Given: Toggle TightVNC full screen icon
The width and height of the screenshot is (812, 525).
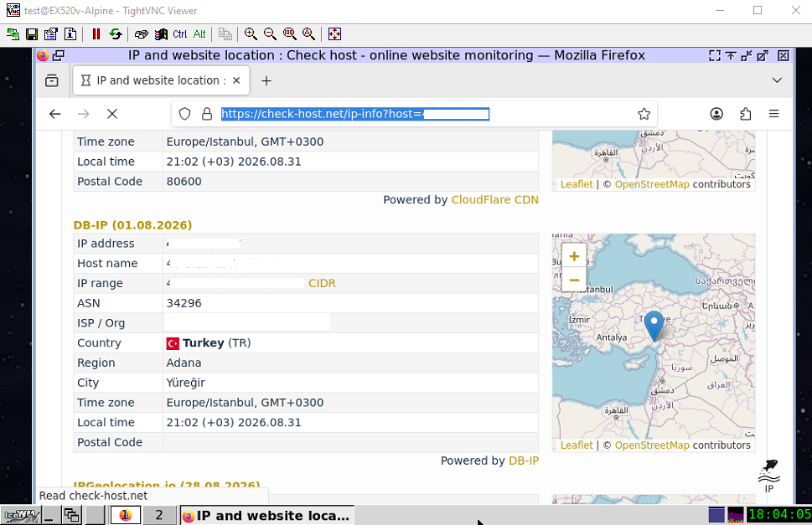Looking at the screenshot, I should [x=334, y=34].
